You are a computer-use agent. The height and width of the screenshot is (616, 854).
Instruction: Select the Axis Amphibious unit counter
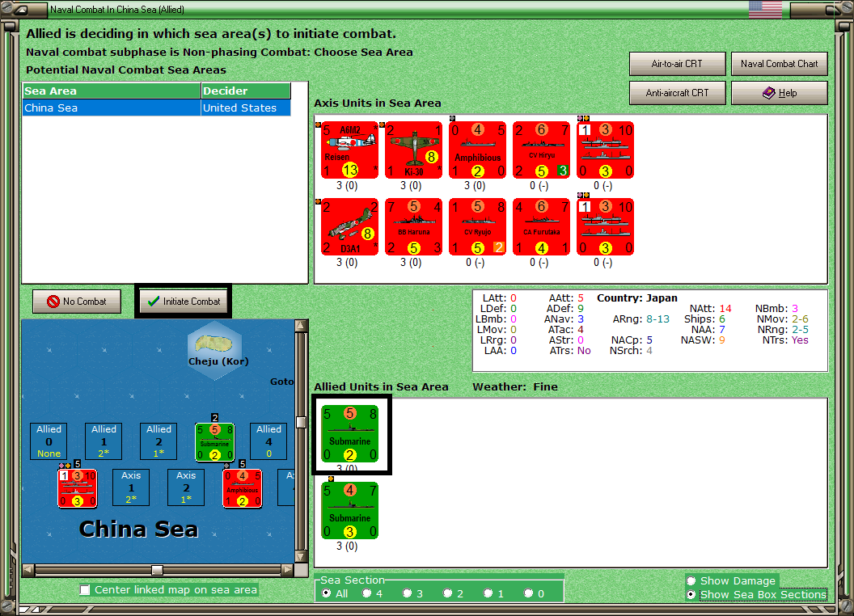tap(478, 150)
